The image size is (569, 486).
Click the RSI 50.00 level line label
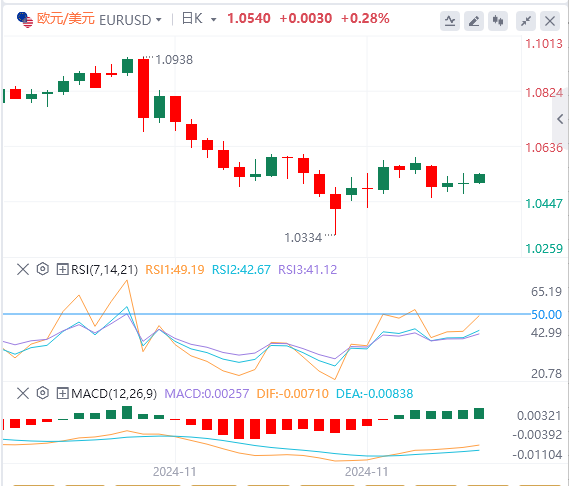pos(547,314)
